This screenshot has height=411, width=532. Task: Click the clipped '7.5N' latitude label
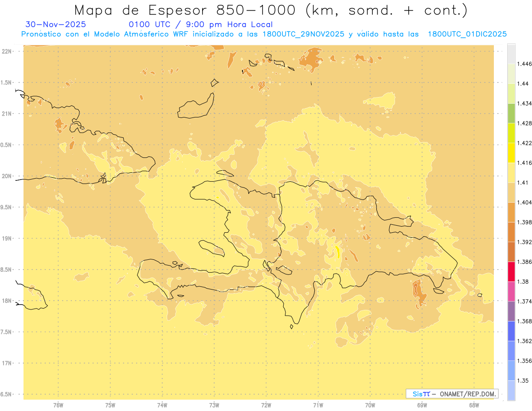7,332
